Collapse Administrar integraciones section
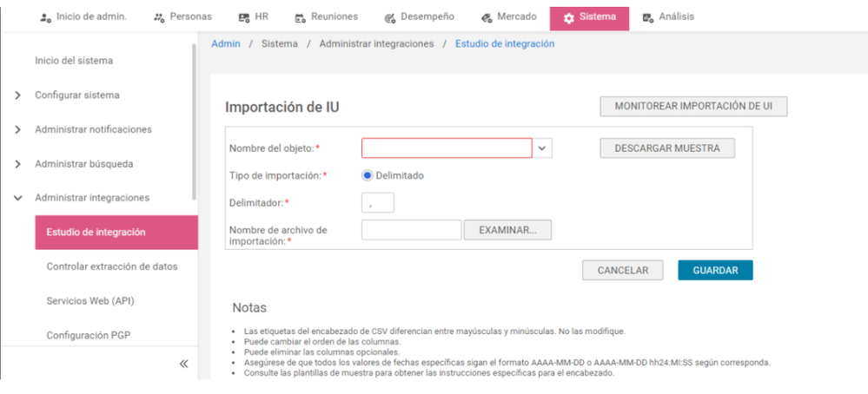 coord(17,198)
